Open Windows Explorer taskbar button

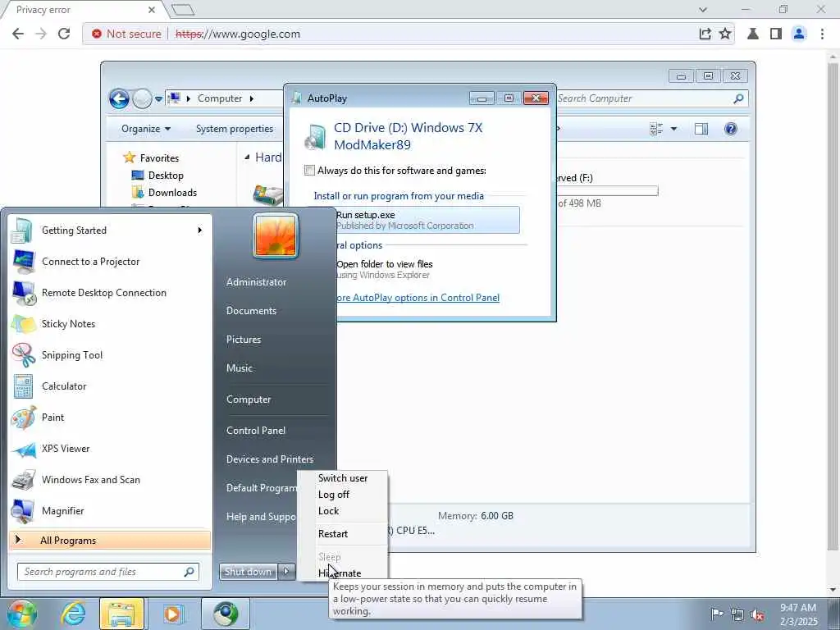pyautogui.click(x=121, y=614)
